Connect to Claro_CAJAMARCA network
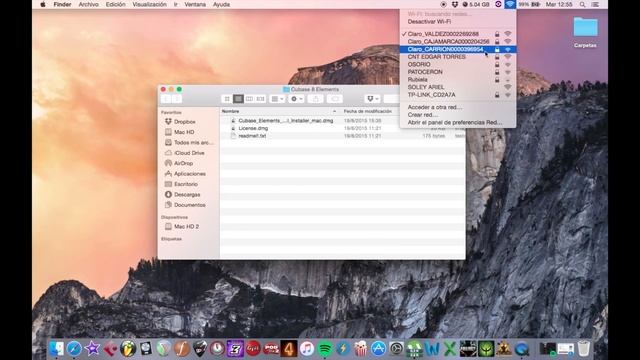 [458, 42]
